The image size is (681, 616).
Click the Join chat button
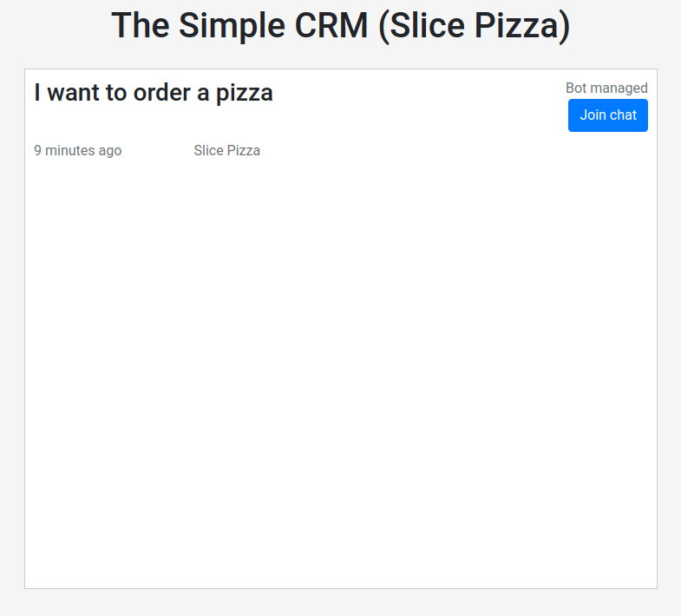click(607, 115)
